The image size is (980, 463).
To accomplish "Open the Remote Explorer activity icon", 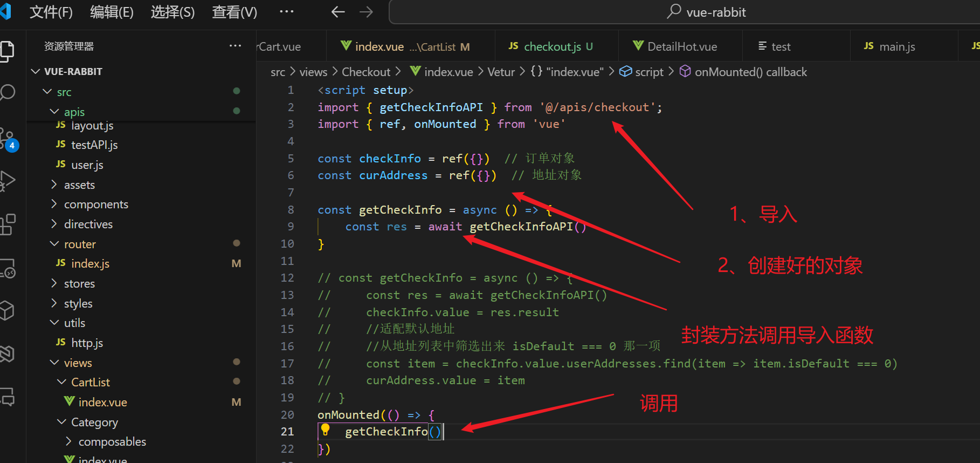I will click(7, 268).
